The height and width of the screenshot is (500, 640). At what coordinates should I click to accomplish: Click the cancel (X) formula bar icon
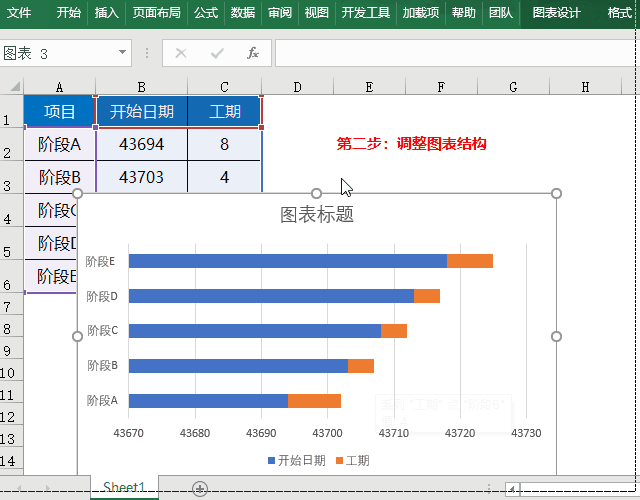tap(181, 53)
